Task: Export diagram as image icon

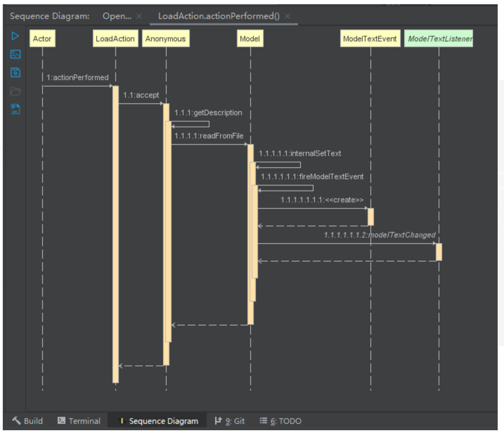Action: [15, 54]
